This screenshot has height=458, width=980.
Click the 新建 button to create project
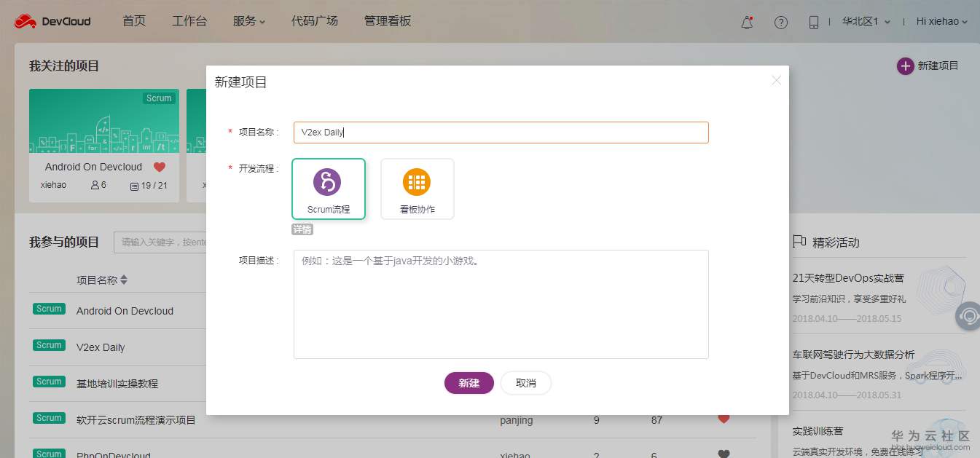[469, 382]
